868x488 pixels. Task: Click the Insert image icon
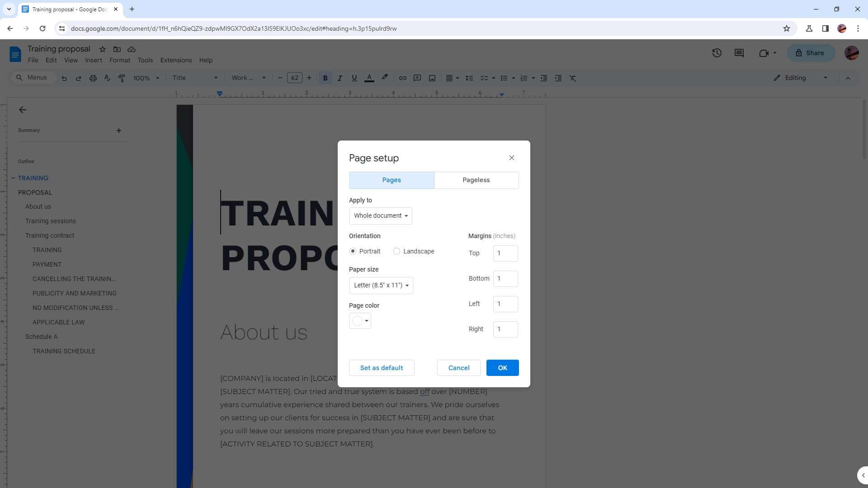[432, 78]
